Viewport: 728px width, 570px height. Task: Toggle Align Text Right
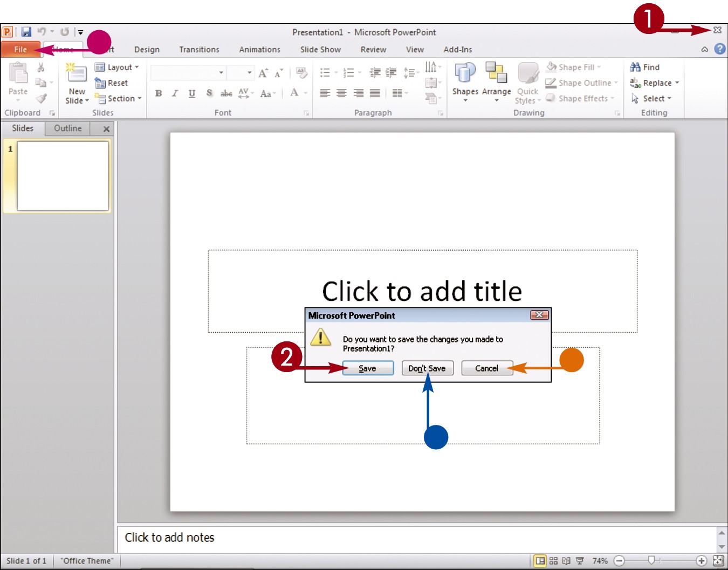(358, 93)
